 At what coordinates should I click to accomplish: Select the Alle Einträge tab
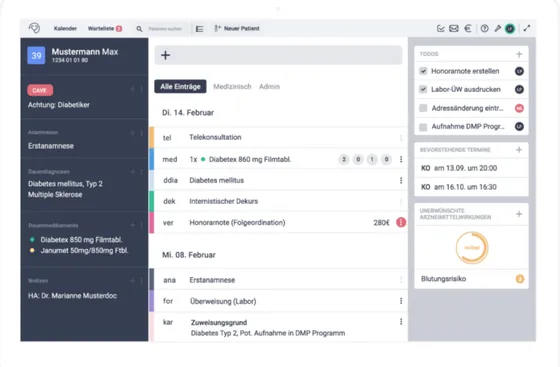180,86
